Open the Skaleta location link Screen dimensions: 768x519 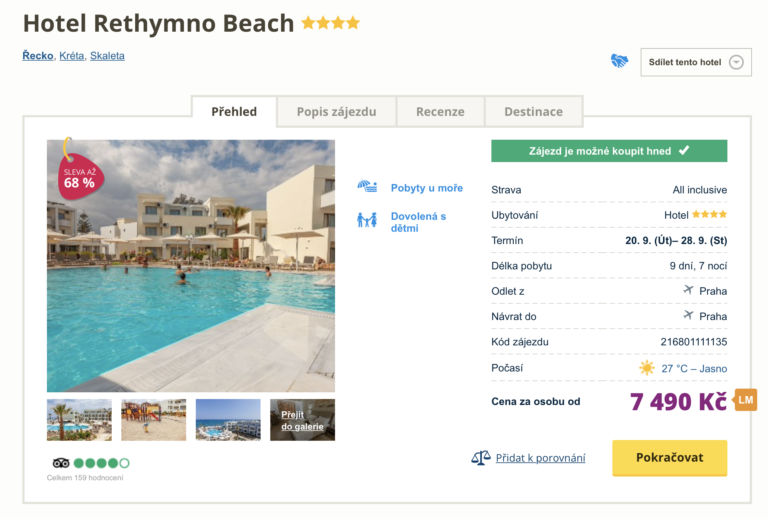[107, 56]
